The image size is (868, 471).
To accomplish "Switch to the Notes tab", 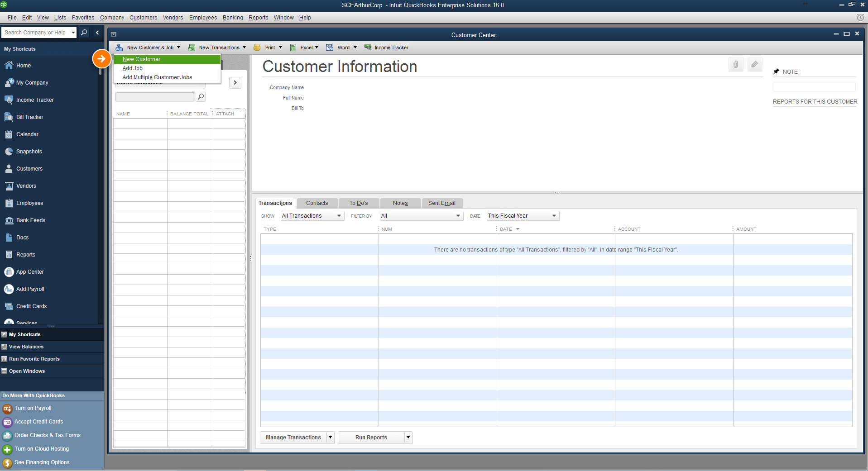I will (x=400, y=203).
